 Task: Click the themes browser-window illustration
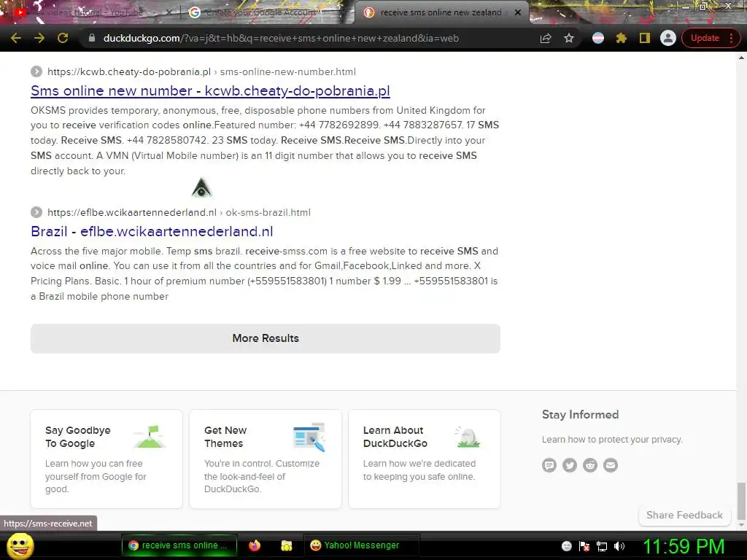(309, 437)
